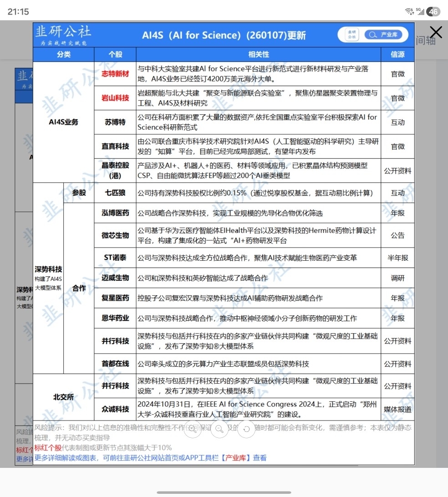Tap 并行科技 in the 北交所 section
The image size is (448, 497).
click(x=115, y=386)
